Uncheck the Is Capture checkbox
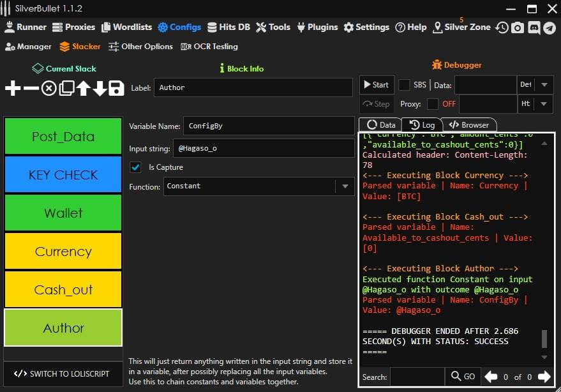 pos(135,167)
